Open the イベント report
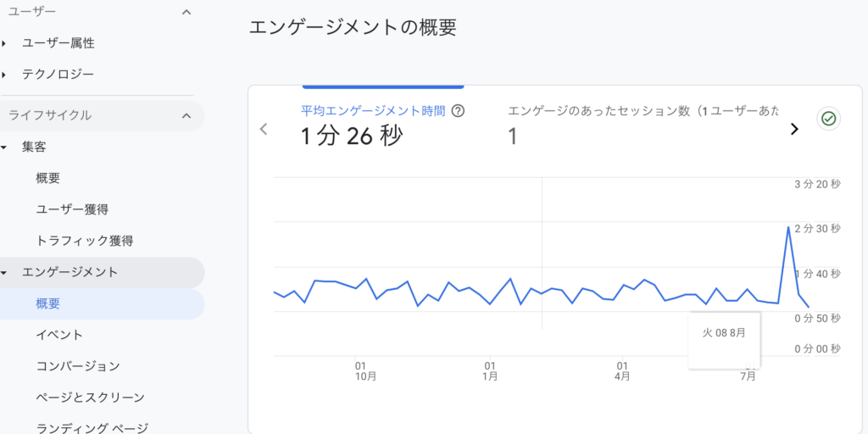 (59, 335)
